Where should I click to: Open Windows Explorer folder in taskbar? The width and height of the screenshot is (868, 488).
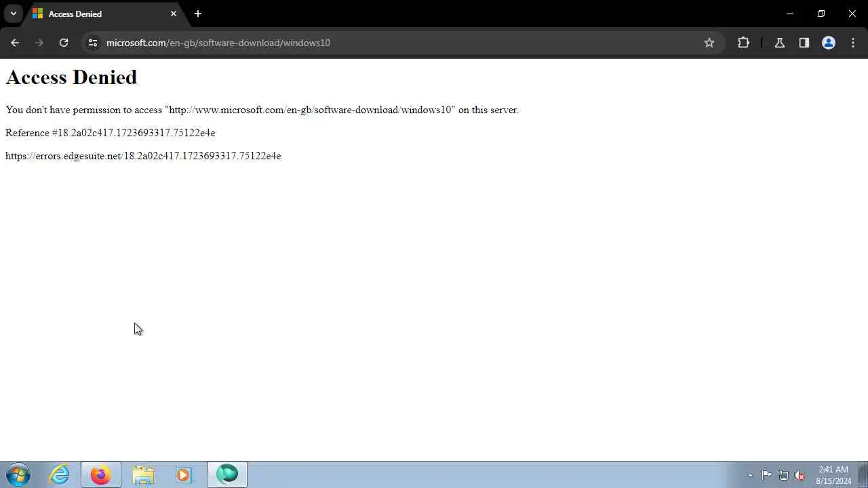point(143,475)
